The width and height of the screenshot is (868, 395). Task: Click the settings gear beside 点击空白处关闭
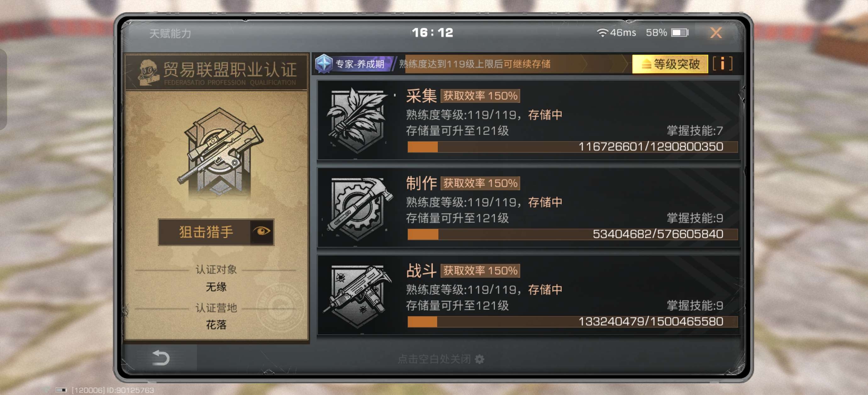(x=479, y=359)
